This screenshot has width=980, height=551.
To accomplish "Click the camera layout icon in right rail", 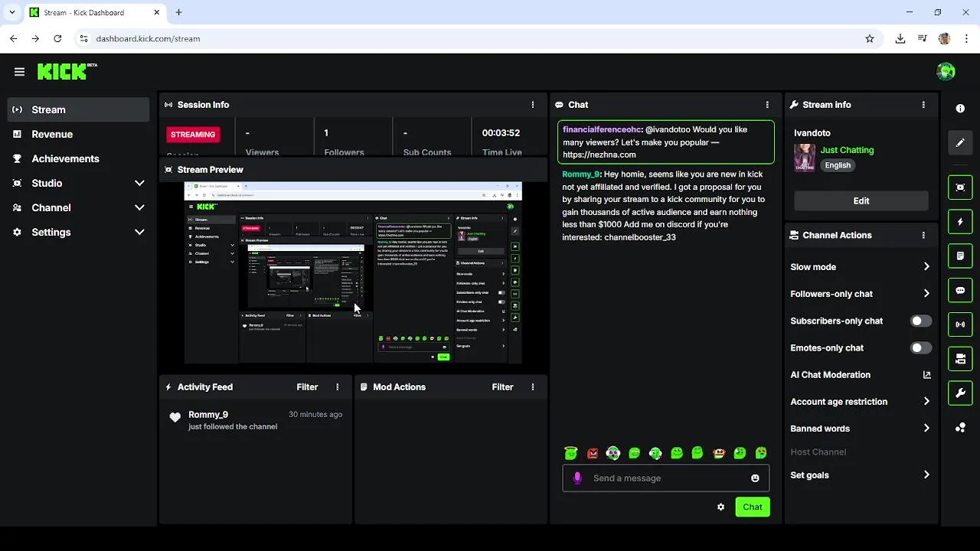I will point(960,359).
